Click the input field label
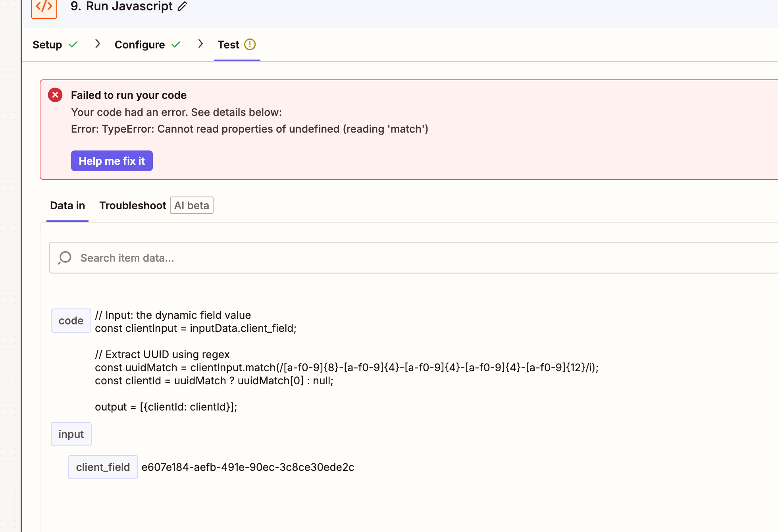Viewport: 778px width, 532px height. tap(71, 434)
